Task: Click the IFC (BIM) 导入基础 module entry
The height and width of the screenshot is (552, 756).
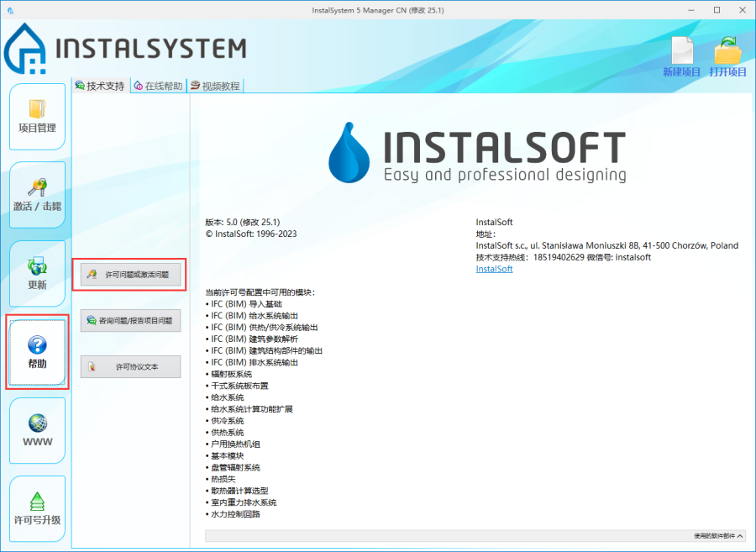Action: 244,304
